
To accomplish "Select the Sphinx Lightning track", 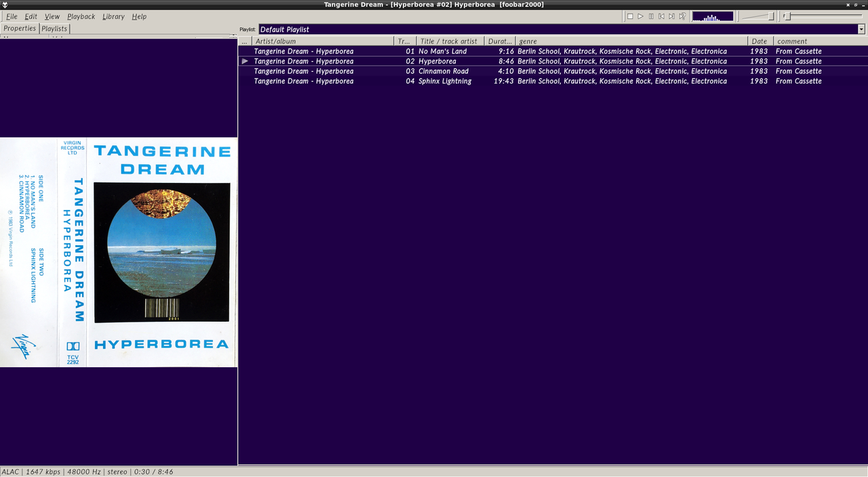I will click(445, 81).
